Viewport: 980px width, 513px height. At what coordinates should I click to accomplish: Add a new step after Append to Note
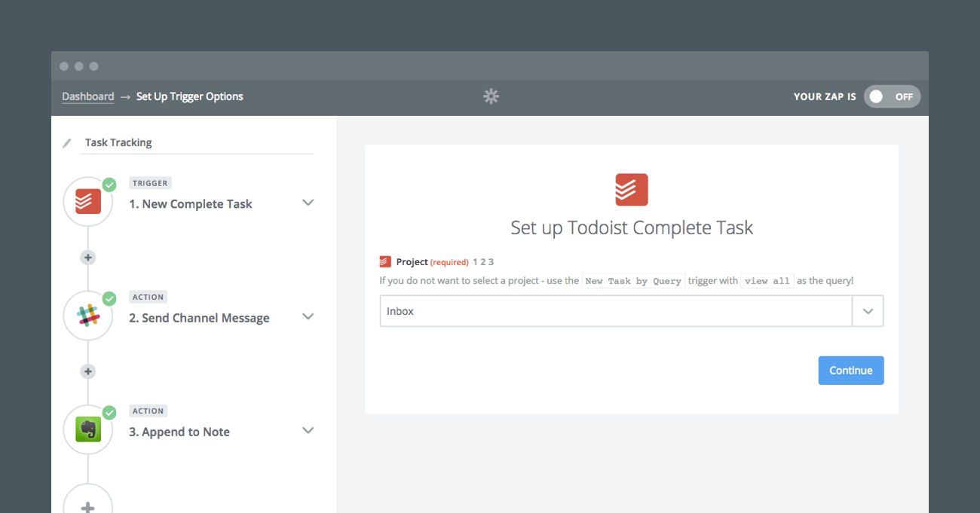coord(88,503)
